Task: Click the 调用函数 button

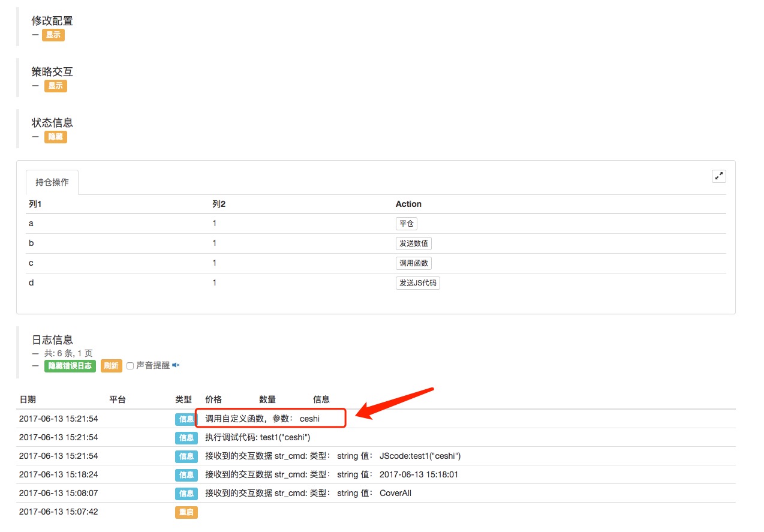Action: click(x=414, y=263)
